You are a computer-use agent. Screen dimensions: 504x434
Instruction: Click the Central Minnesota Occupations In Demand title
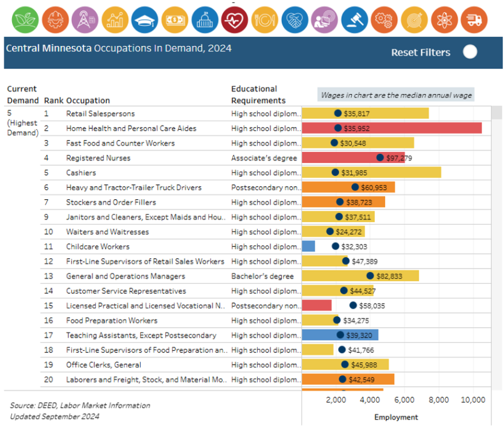pyautogui.click(x=119, y=48)
